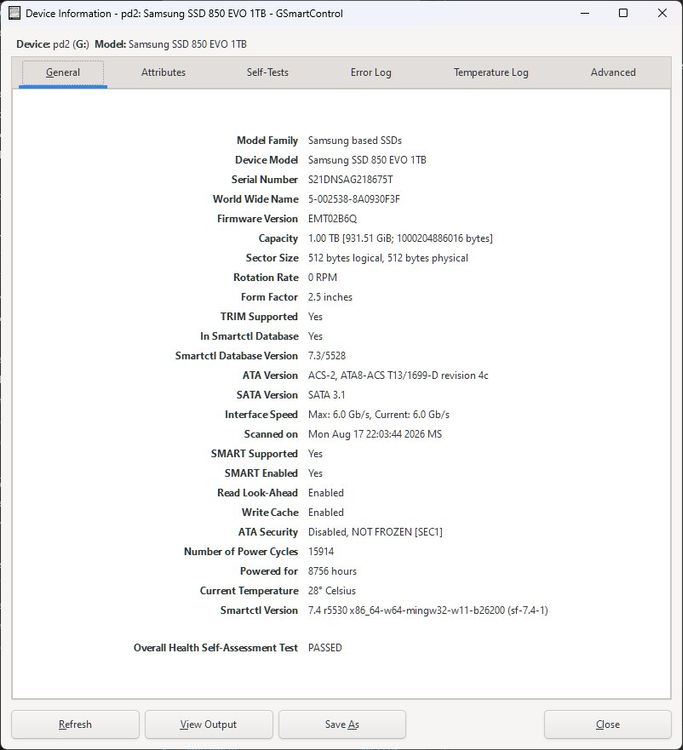Screen dimensions: 683x750
Task: Switch to the Error Log tab
Action: 371,73
